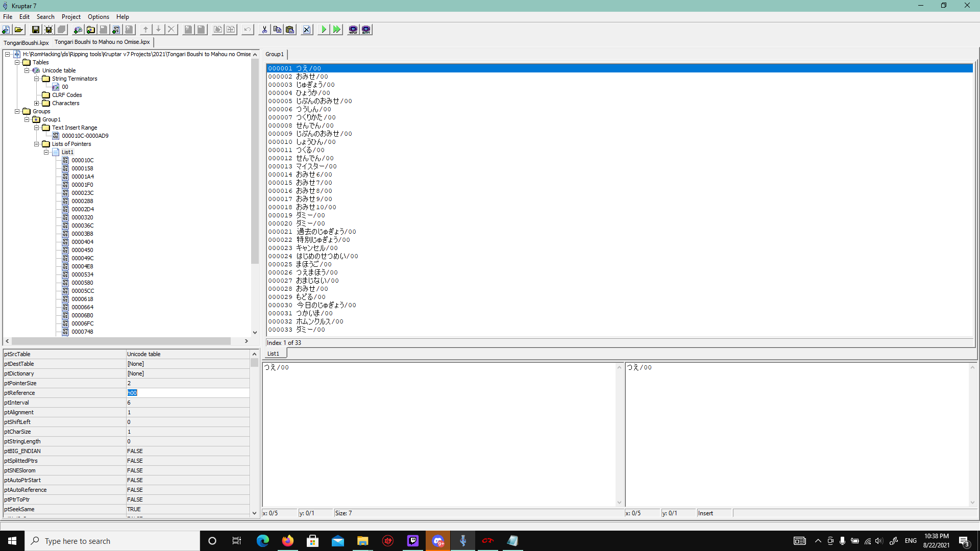The height and width of the screenshot is (551, 980).
Task: Click the Move Down arrow icon
Action: [159, 30]
